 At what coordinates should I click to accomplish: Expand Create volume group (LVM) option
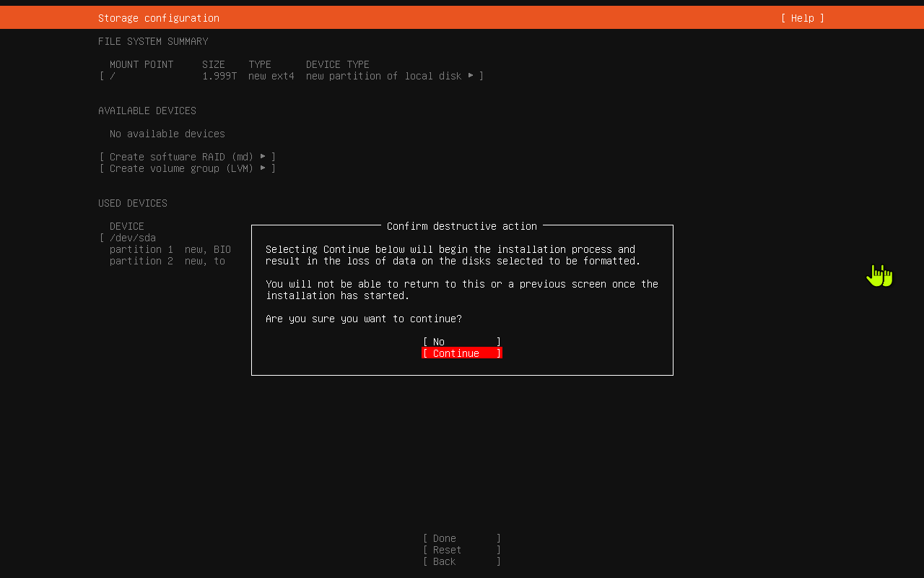(188, 168)
